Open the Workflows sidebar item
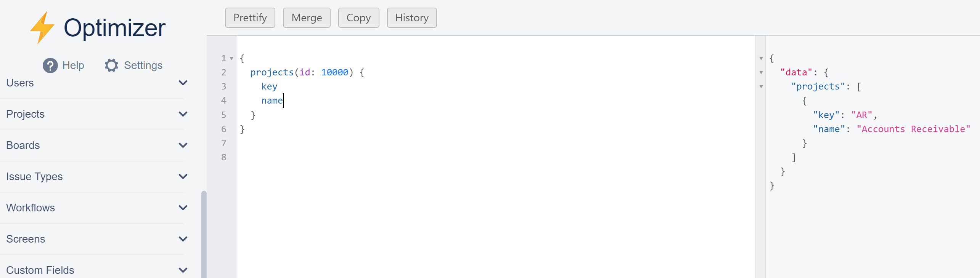 click(31, 208)
